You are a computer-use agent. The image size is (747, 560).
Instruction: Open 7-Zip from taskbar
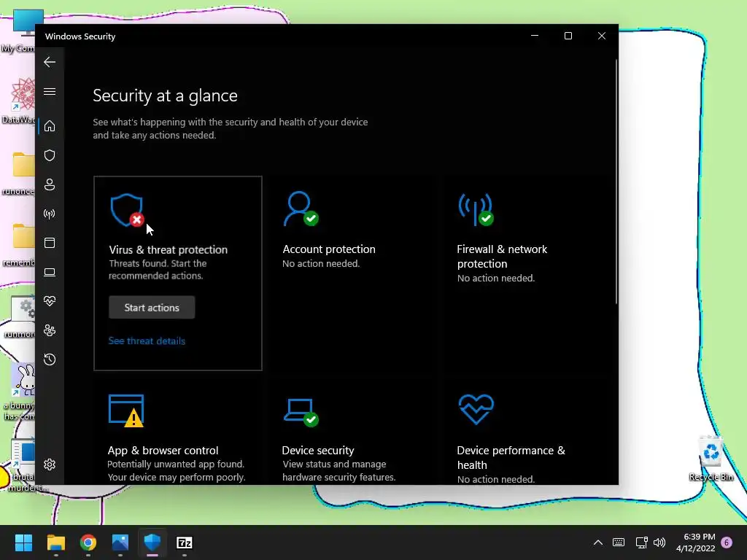[x=185, y=542]
